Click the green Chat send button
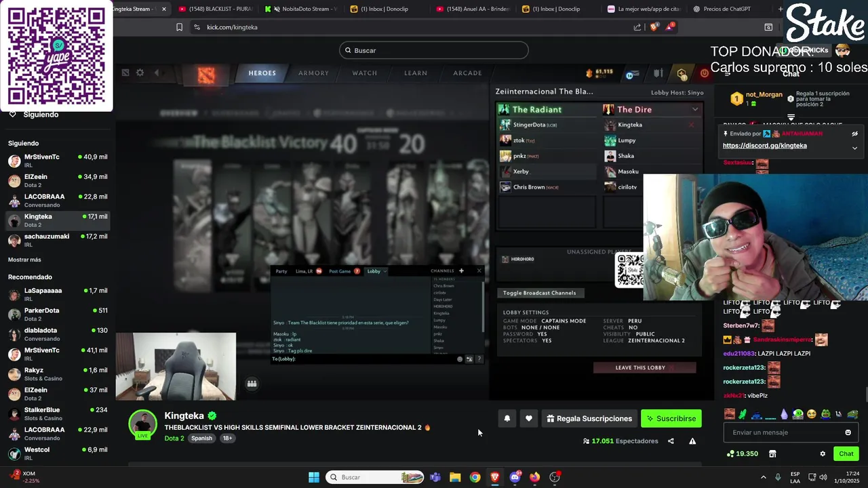 [846, 454]
